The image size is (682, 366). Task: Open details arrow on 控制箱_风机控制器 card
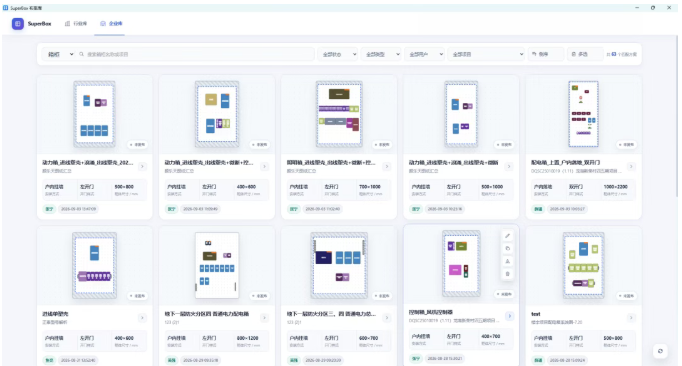[509, 316]
